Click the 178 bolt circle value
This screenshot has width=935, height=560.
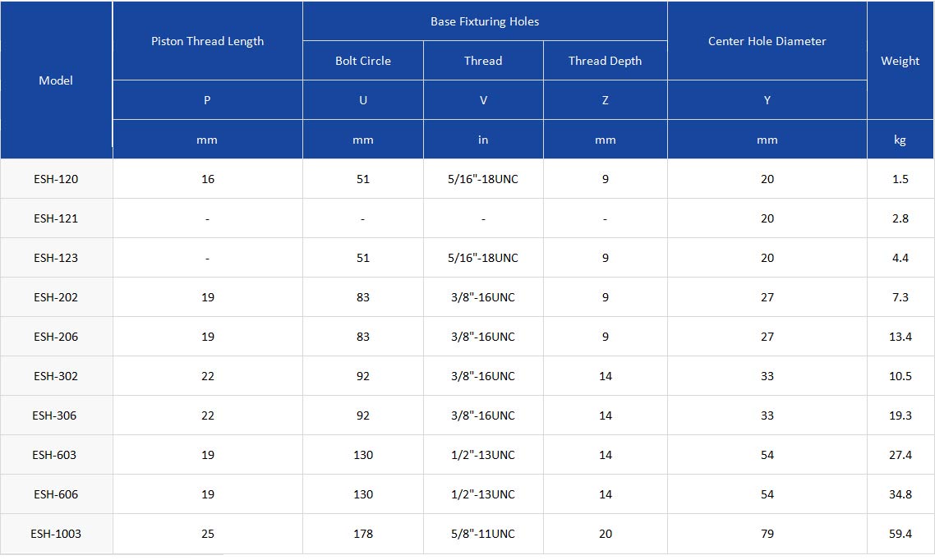click(x=363, y=534)
